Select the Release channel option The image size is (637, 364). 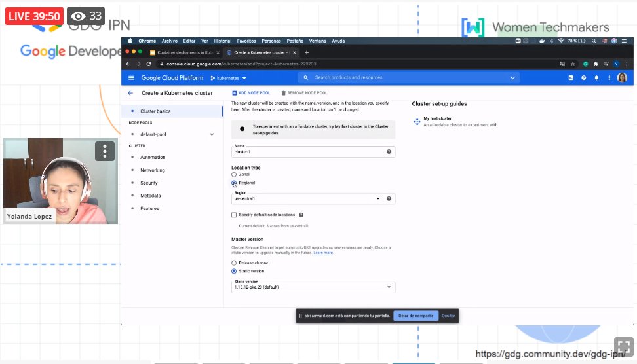pos(234,263)
